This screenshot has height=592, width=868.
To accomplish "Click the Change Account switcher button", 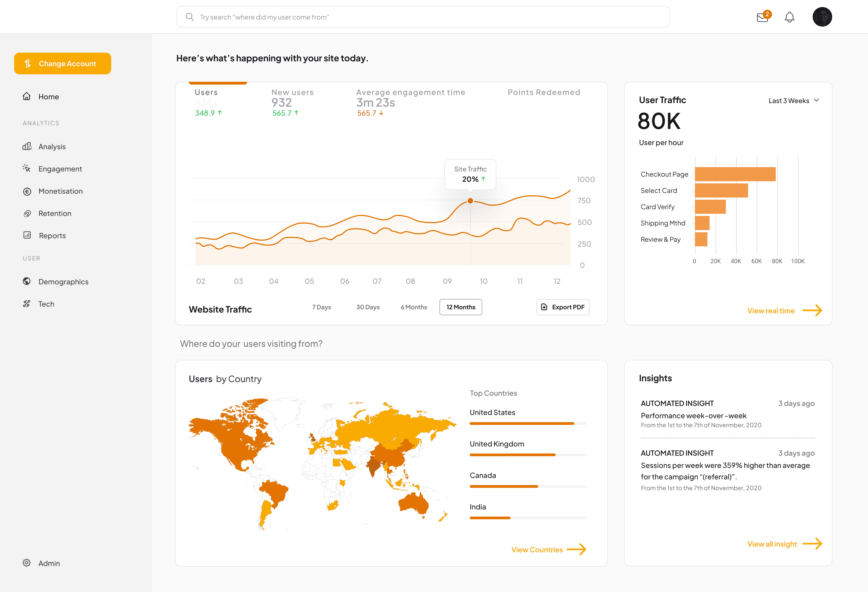I will (x=63, y=63).
